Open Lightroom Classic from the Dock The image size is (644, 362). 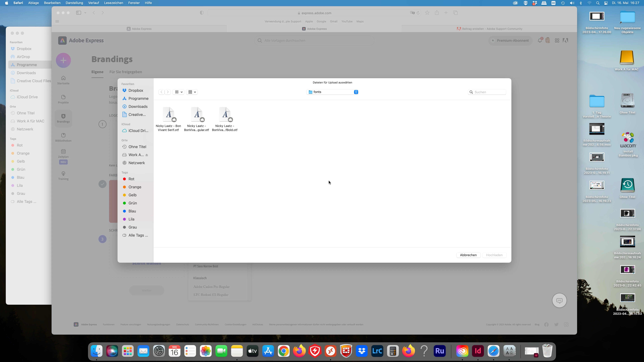tap(377, 351)
